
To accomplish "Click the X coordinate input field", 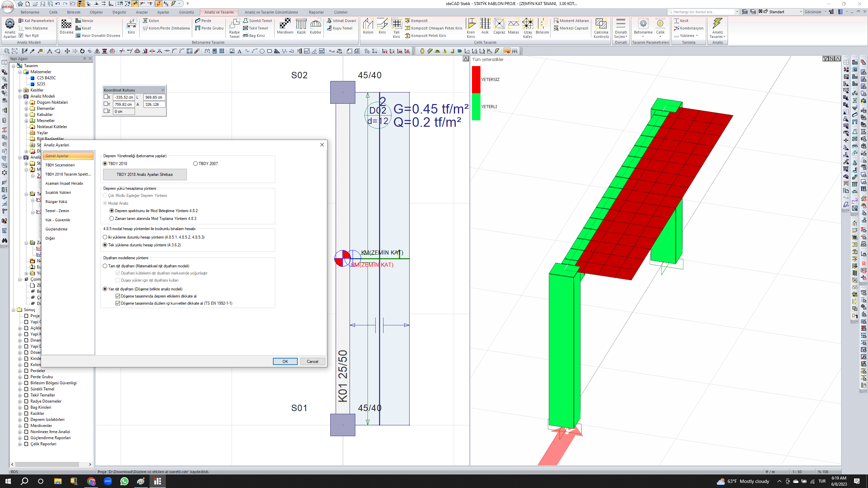I will 124,97.
